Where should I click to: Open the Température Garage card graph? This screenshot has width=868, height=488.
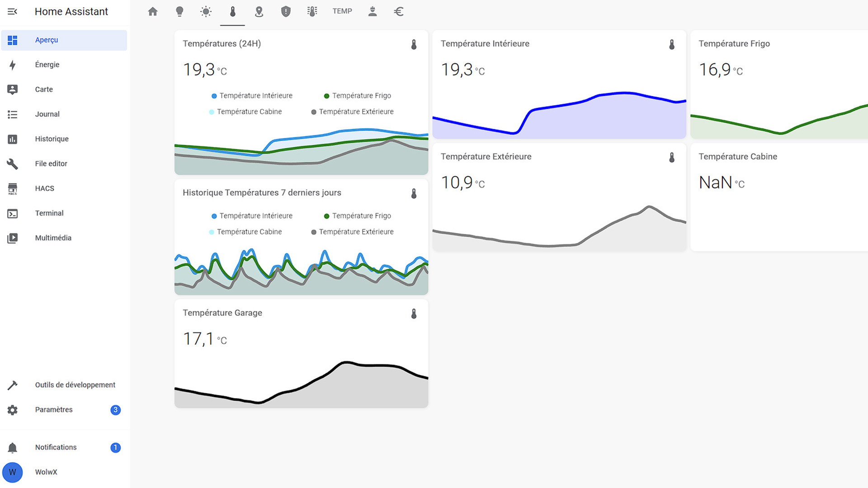click(301, 380)
